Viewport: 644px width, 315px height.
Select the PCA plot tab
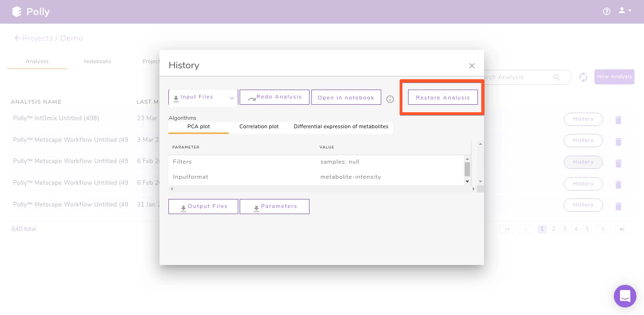pyautogui.click(x=199, y=127)
